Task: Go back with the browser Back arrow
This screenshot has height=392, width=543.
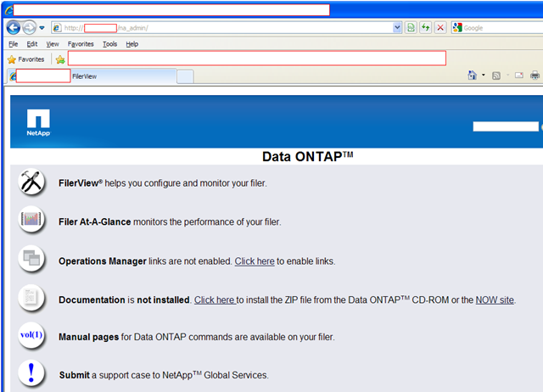Action: pos(14,28)
